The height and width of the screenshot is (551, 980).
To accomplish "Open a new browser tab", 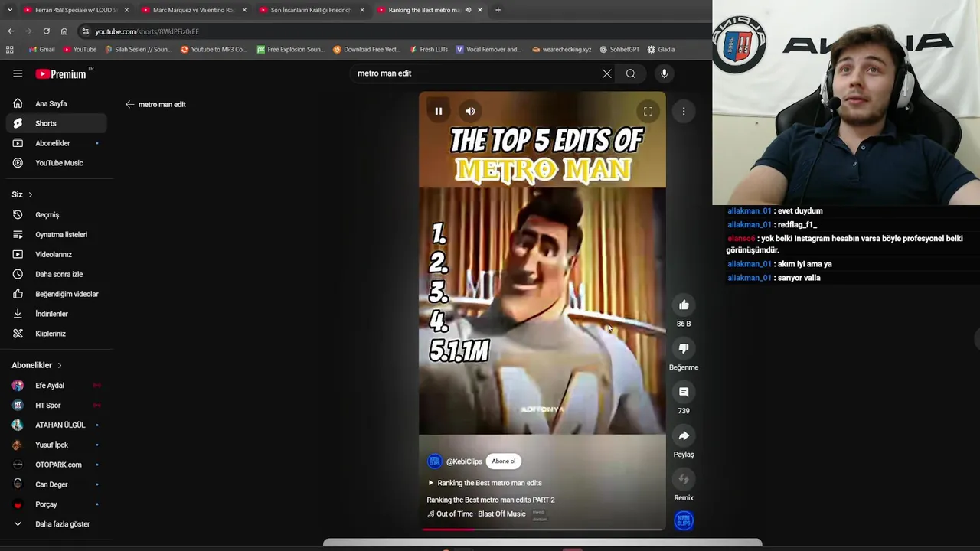I will coord(498,10).
